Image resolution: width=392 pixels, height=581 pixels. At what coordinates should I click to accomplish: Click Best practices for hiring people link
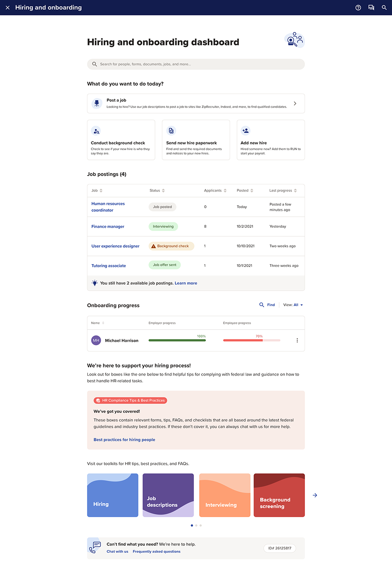[124, 440]
